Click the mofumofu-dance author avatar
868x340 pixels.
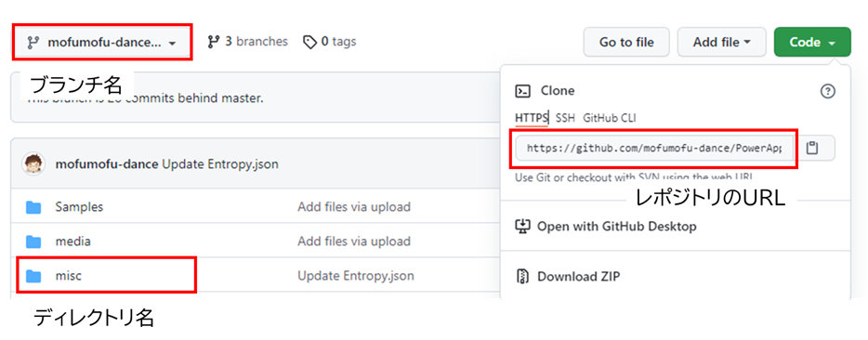[x=33, y=163]
